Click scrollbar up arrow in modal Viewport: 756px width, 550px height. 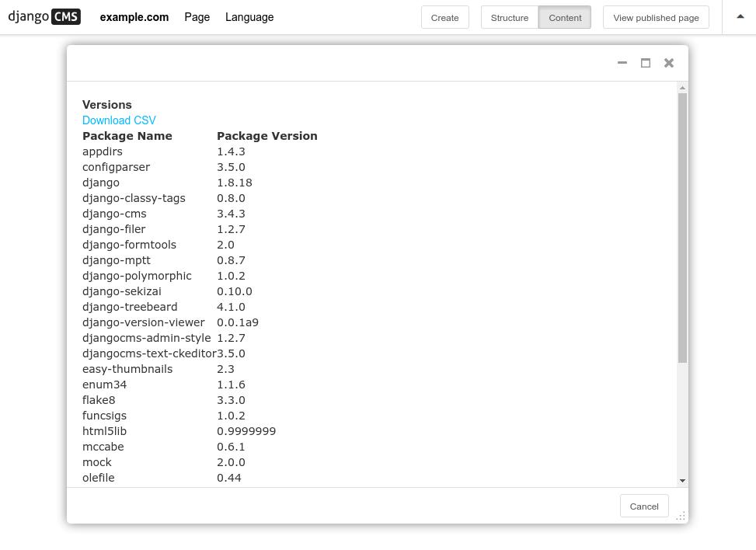[x=682, y=88]
